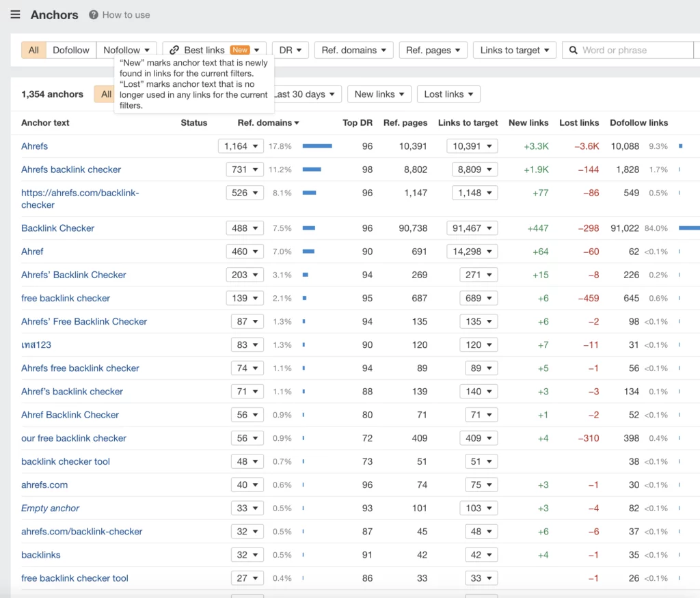Click the Backlink Checker dofollow bar
This screenshot has height=598, width=700.
(689, 228)
